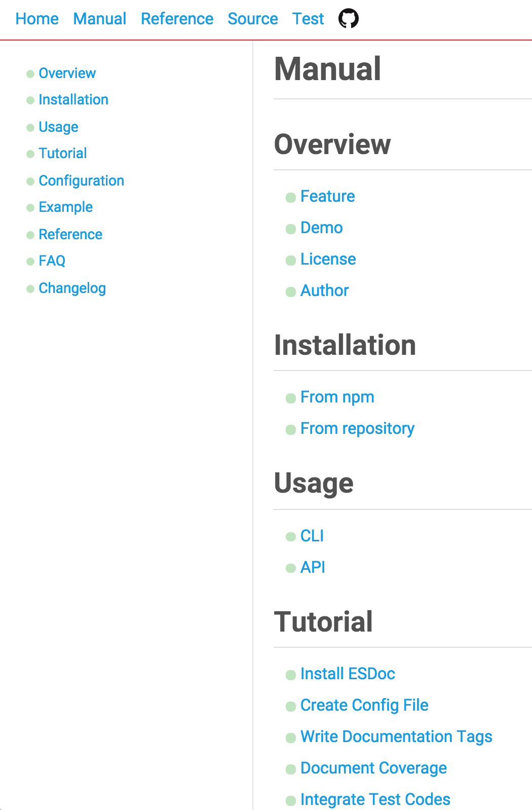Viewport: 532px width, 810px height.
Task: Open the GitHub repository icon
Action: pyautogui.click(x=349, y=19)
